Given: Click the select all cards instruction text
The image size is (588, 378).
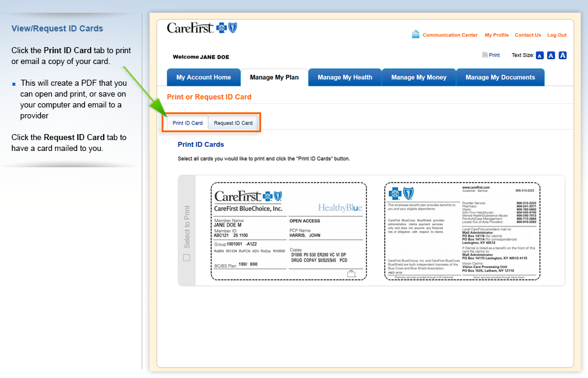Looking at the screenshot, I should (264, 159).
